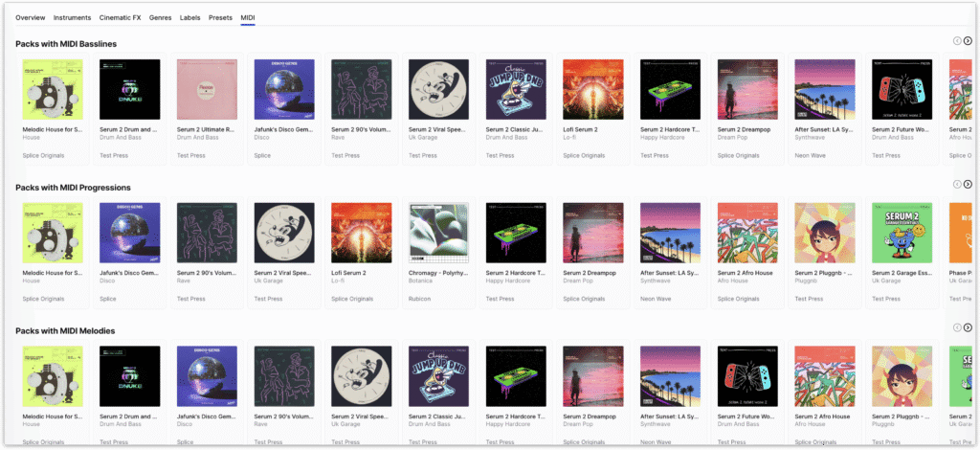Open the Genres tab
The height and width of the screenshot is (450, 980).
[160, 17]
